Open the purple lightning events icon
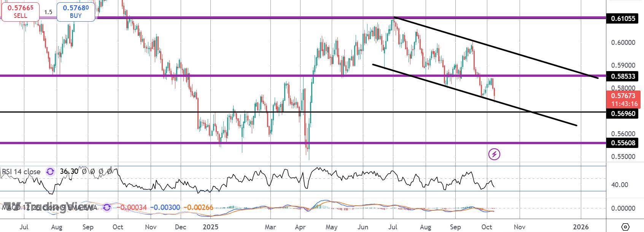Image resolution: width=644 pixels, height=232 pixels. 494,154
